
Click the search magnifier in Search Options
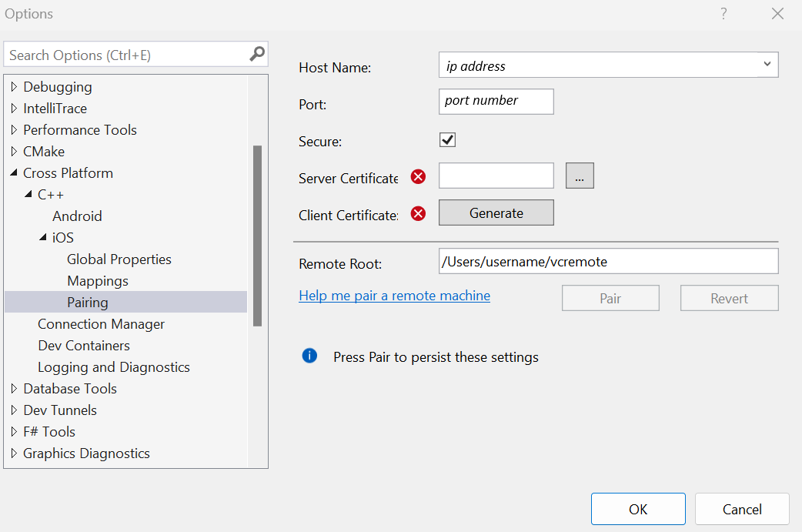(256, 54)
